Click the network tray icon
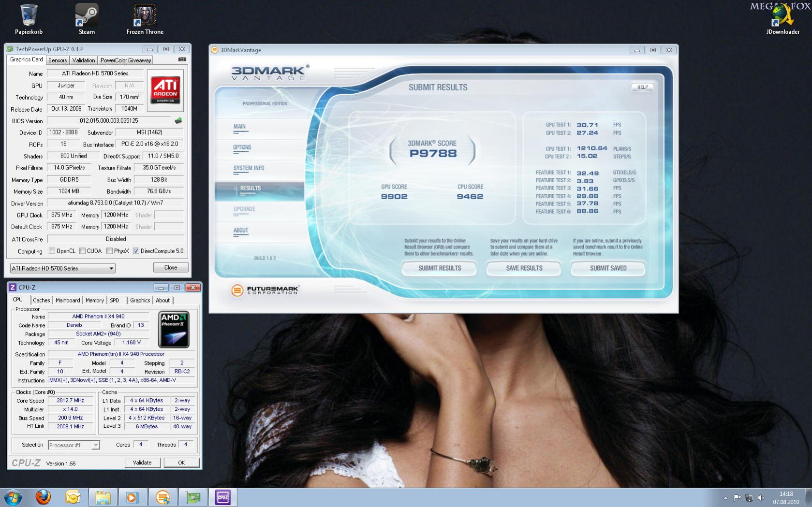The height and width of the screenshot is (507, 812). (x=749, y=498)
